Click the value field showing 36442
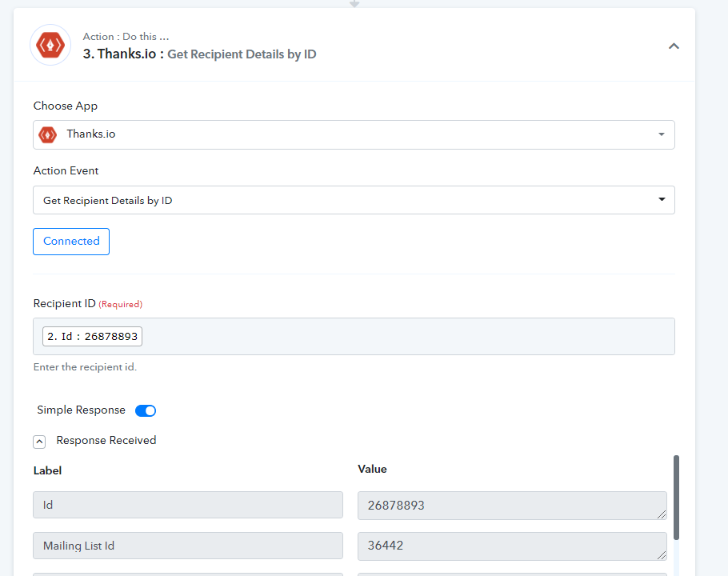The image size is (728, 576). click(x=512, y=546)
